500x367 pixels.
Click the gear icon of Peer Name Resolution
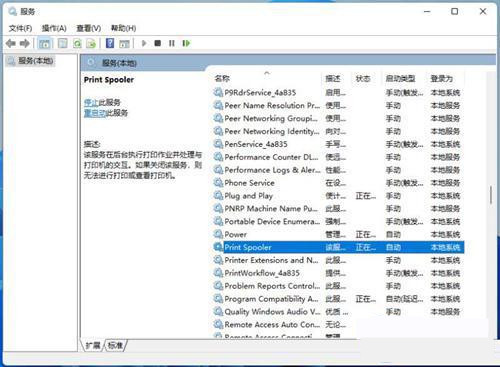coord(218,105)
